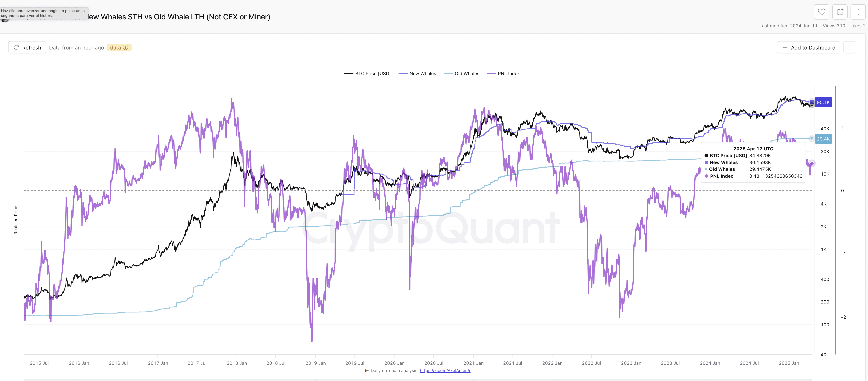Click the Old Whales triangle marker at line end
This screenshot has height=381, width=868.
tap(812, 139)
